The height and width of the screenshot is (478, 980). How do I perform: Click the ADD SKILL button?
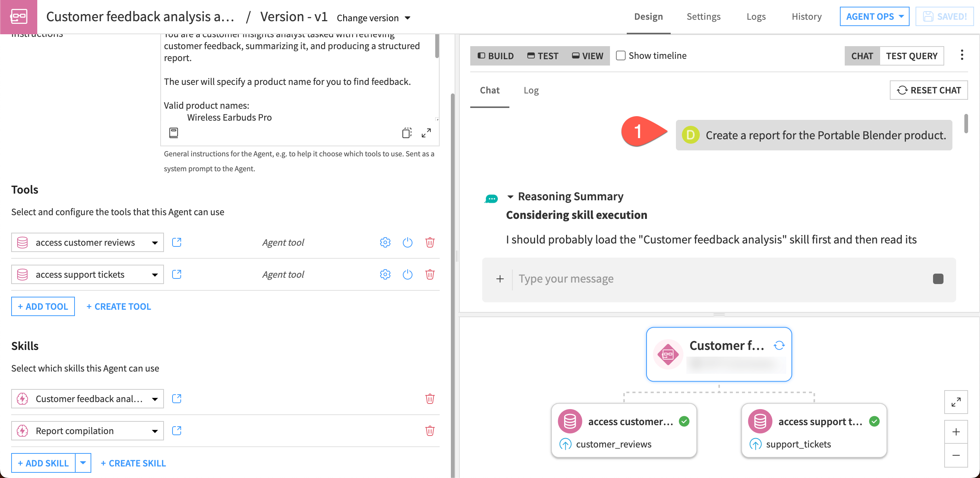[43, 462]
